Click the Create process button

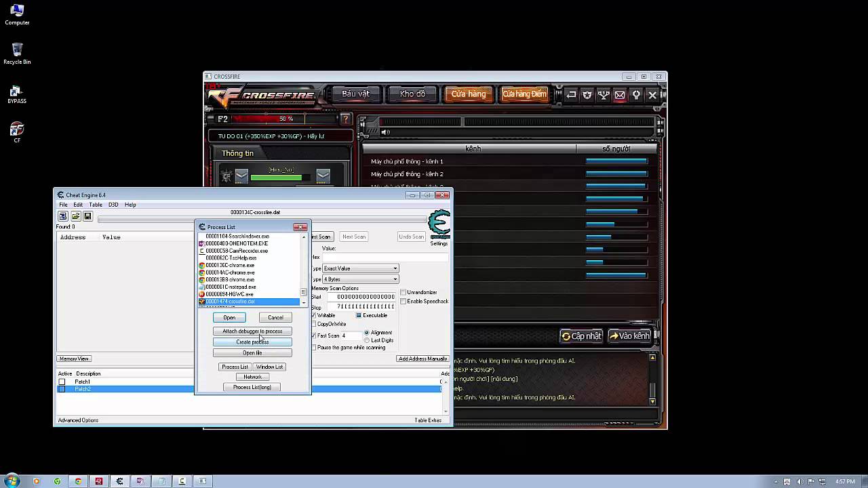point(252,342)
